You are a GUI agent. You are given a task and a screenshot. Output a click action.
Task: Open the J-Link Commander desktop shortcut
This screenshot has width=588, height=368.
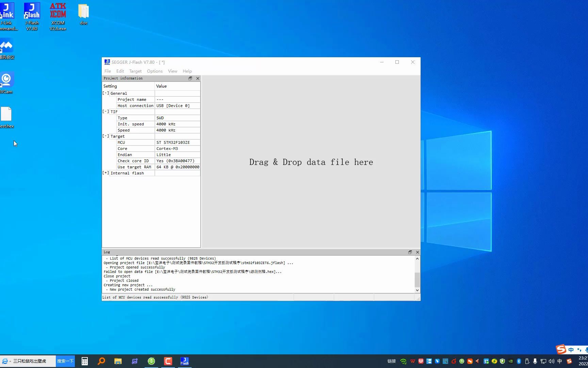(7, 16)
